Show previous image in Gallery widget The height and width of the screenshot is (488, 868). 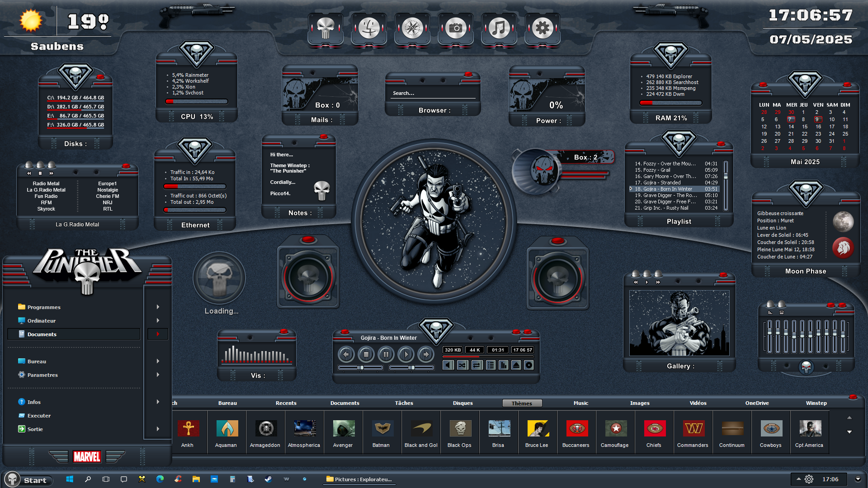coord(636,282)
